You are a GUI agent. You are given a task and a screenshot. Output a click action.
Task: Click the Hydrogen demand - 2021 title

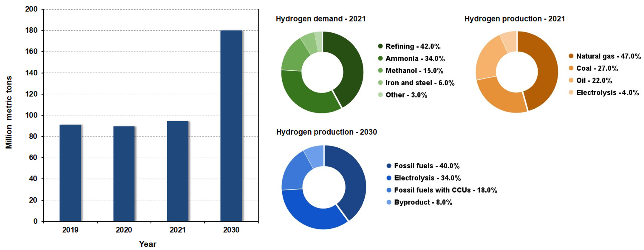(x=320, y=19)
